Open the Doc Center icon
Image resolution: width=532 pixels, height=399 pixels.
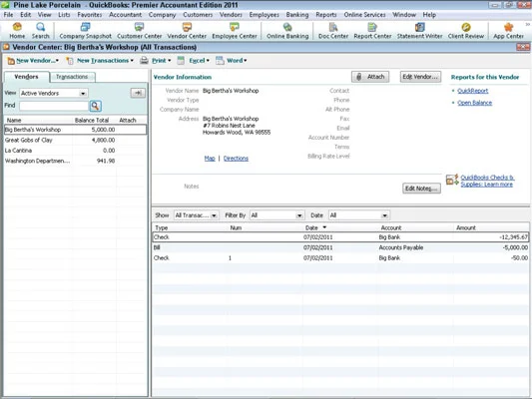pyautogui.click(x=333, y=31)
